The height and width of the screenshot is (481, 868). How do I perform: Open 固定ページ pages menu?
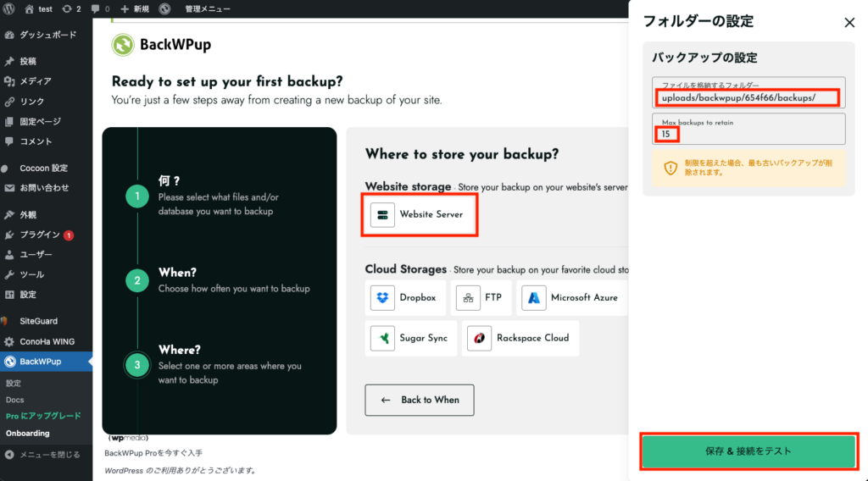(46, 122)
